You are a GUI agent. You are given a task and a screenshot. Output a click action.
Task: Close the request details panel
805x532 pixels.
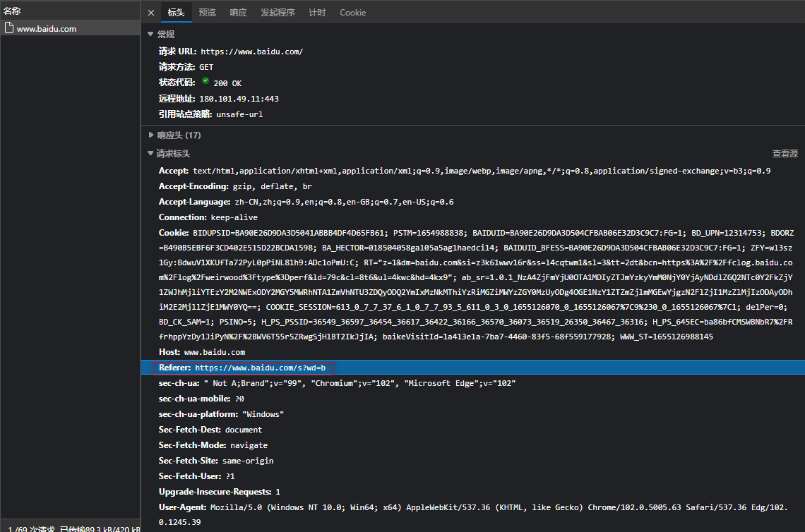(151, 12)
